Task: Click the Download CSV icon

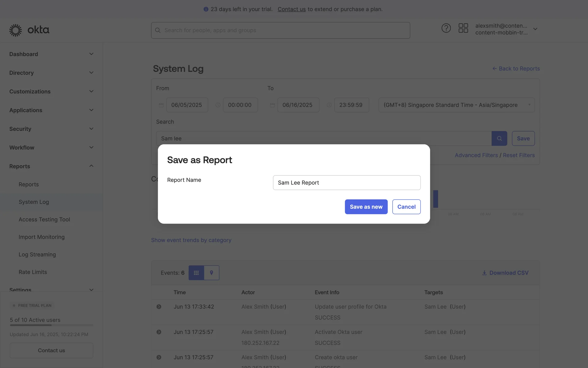Action: pos(484,273)
